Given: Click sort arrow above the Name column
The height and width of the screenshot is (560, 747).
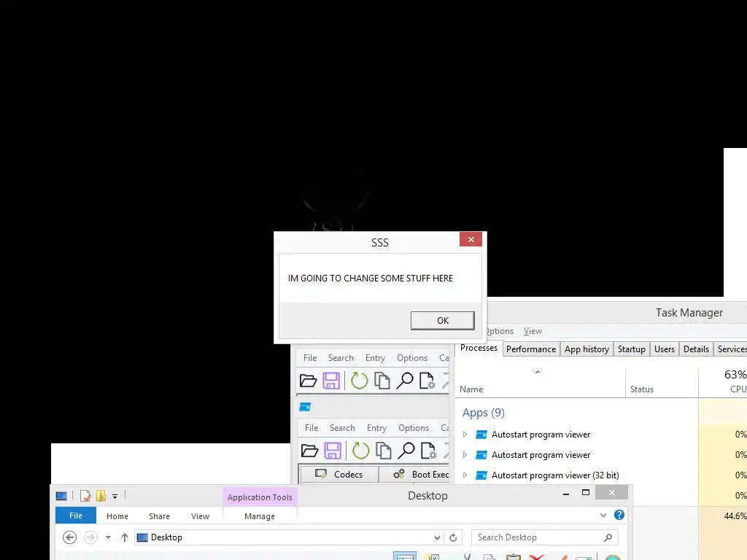Looking at the screenshot, I should pos(538,372).
